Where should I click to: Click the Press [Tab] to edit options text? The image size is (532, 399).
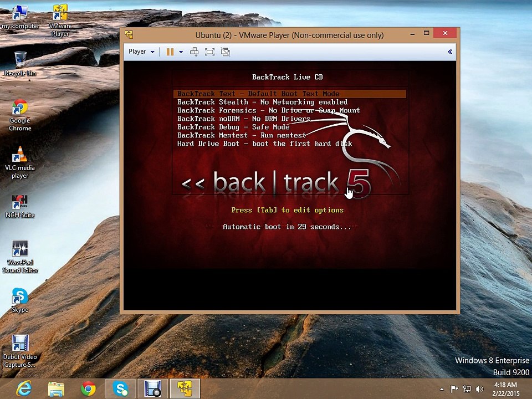pos(288,210)
